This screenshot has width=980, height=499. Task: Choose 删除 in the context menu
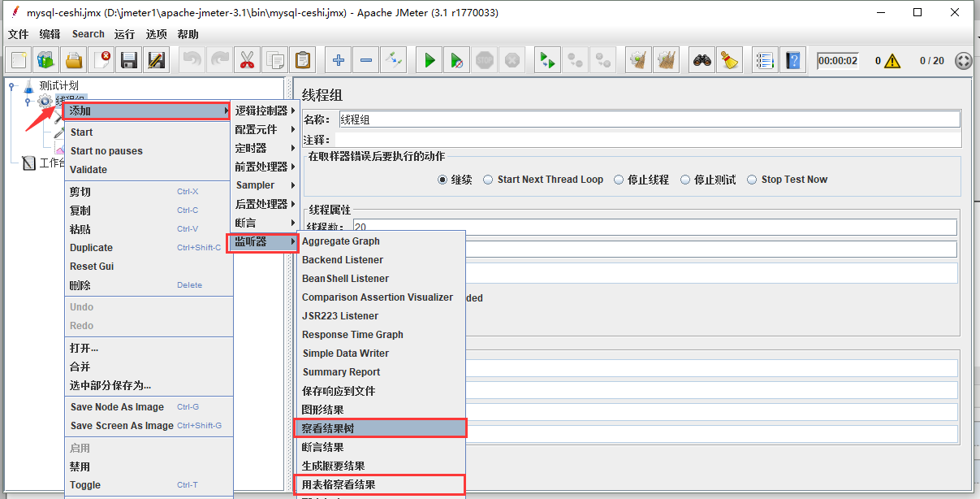coord(149,285)
